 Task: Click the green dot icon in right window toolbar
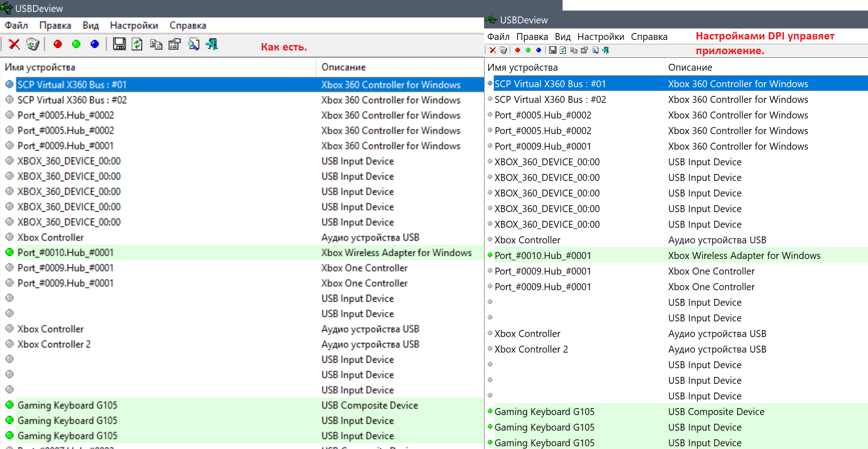528,50
